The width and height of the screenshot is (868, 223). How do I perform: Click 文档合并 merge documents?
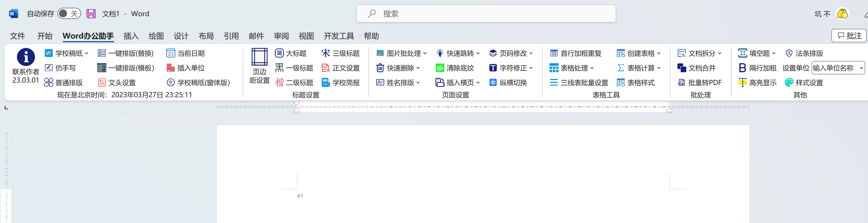(696, 68)
